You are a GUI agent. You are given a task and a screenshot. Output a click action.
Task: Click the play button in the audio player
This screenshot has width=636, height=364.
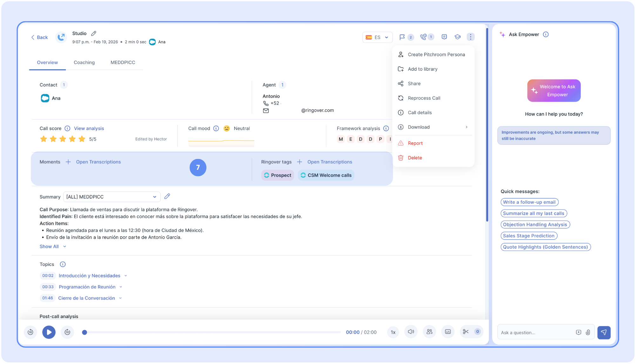pos(49,332)
